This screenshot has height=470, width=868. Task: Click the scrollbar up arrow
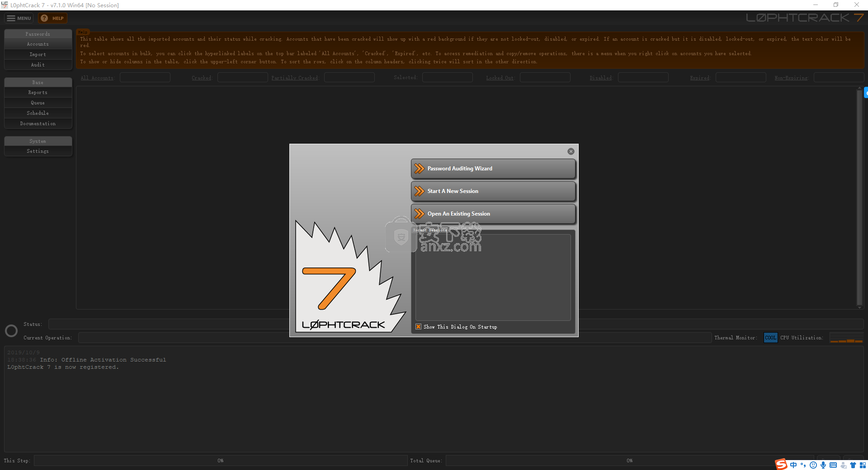pyautogui.click(x=859, y=88)
